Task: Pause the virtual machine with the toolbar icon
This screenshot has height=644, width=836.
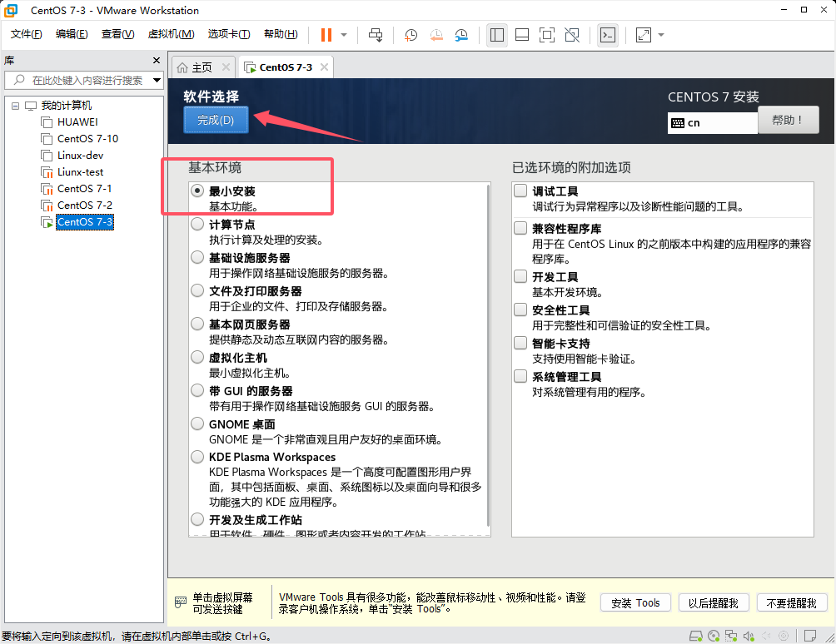Action: [326, 35]
